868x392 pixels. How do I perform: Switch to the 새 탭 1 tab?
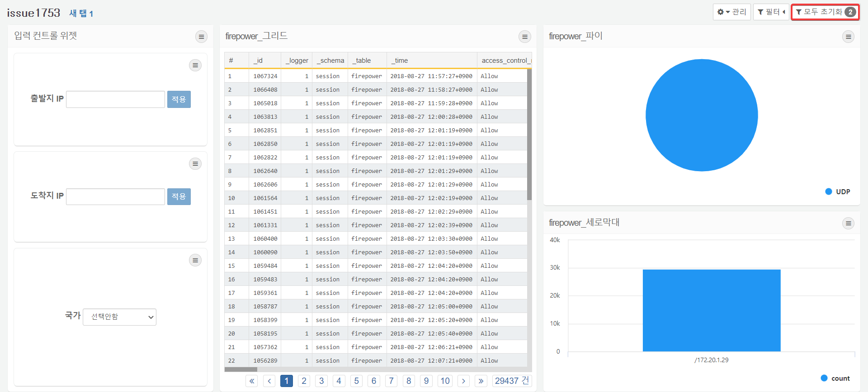[x=81, y=14]
